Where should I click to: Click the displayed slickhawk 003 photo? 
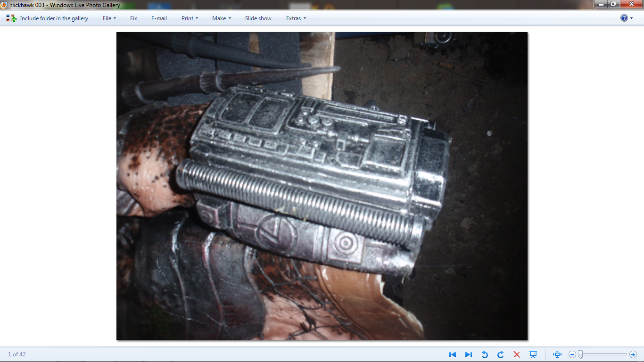click(322, 186)
